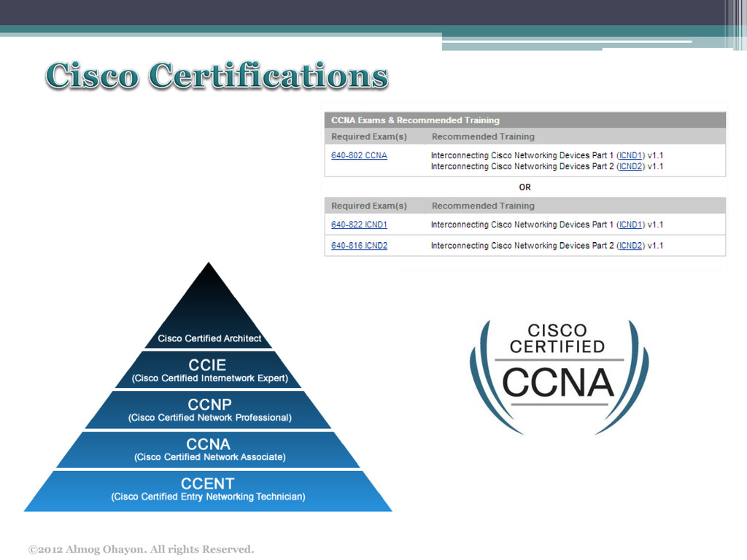Click "Interconnecting Cisco Networking Devices Part 2" in 640-816 row
Screen dimensions: 747x560
[x=522, y=245]
